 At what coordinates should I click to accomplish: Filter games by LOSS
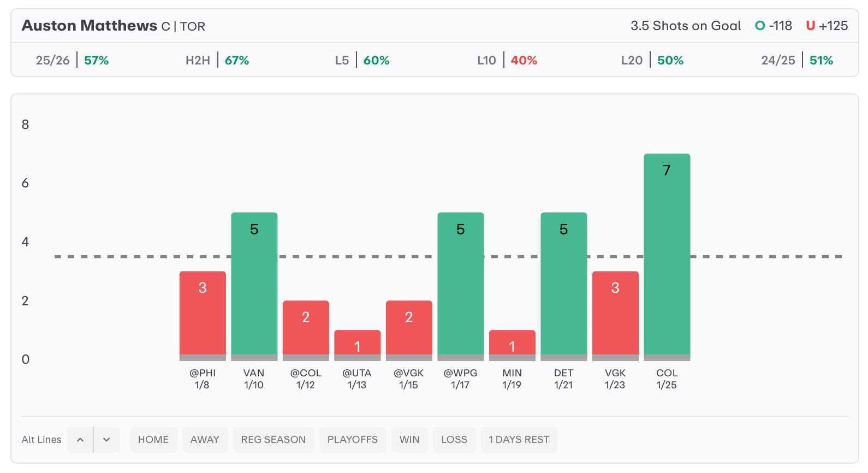[x=454, y=440]
